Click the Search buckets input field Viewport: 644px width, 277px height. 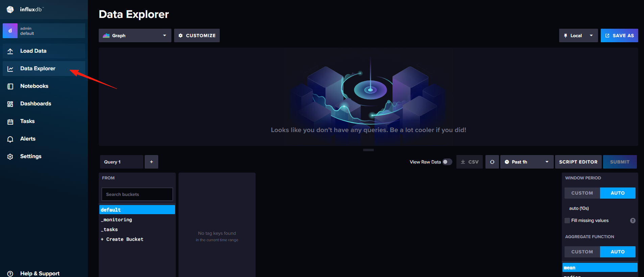137,194
